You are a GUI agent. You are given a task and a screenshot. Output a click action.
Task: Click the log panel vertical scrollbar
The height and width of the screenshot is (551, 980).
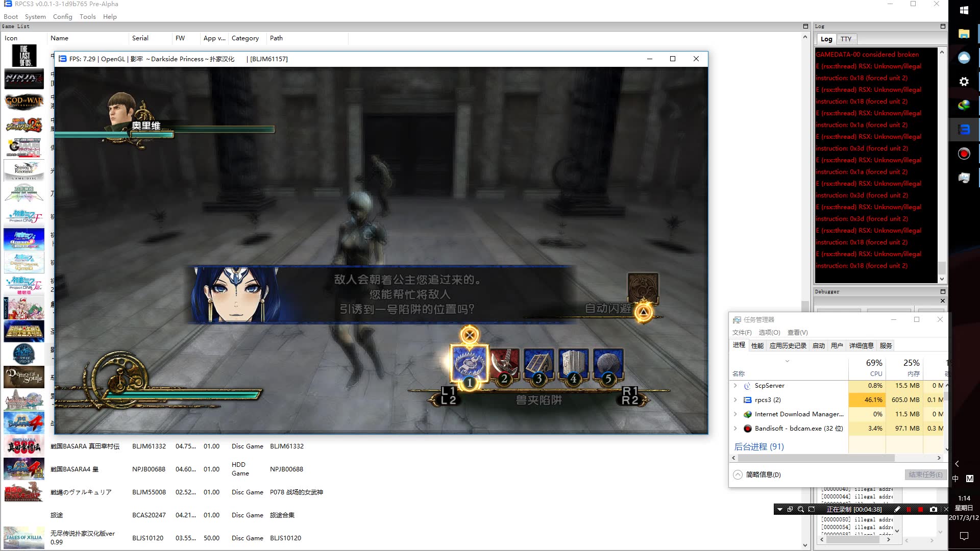(942, 267)
